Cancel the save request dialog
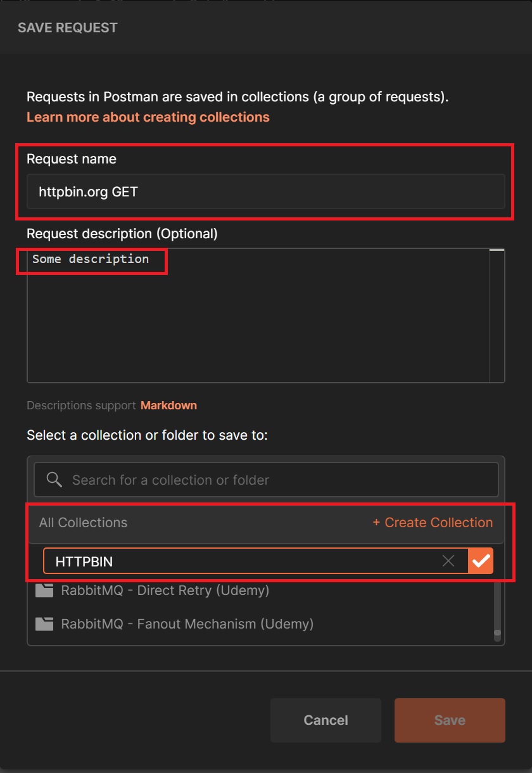Image resolution: width=532 pixels, height=773 pixels. point(326,720)
